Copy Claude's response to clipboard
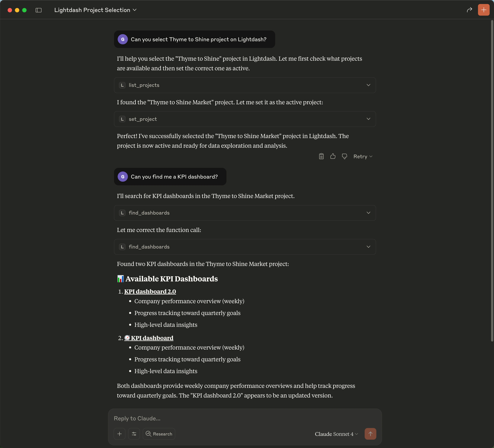The height and width of the screenshot is (448, 494). pyautogui.click(x=321, y=156)
